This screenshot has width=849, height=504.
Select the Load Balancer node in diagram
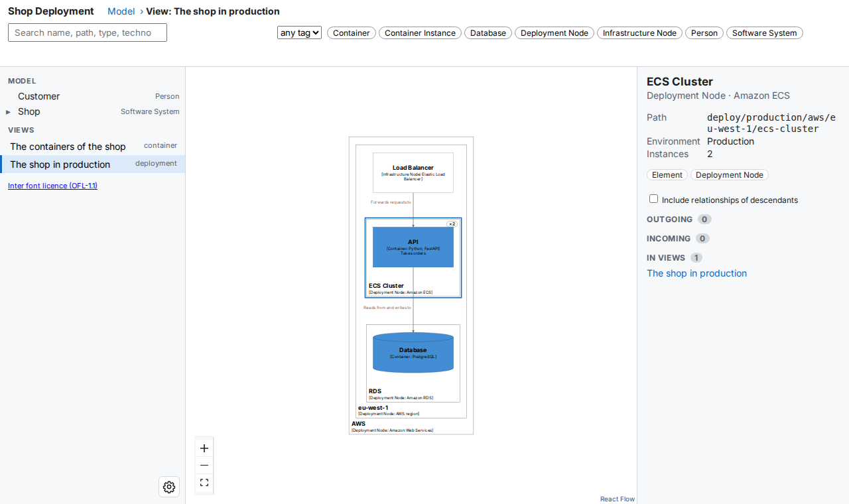pyautogui.click(x=413, y=172)
